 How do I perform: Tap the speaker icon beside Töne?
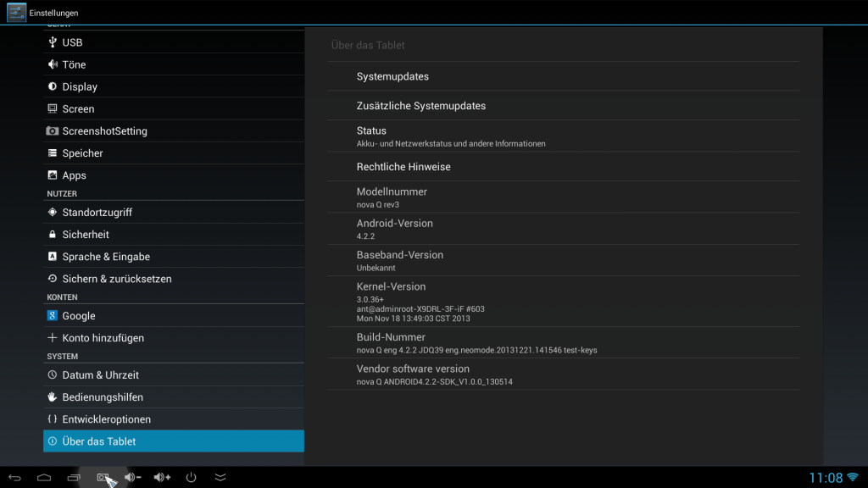pyautogui.click(x=53, y=64)
